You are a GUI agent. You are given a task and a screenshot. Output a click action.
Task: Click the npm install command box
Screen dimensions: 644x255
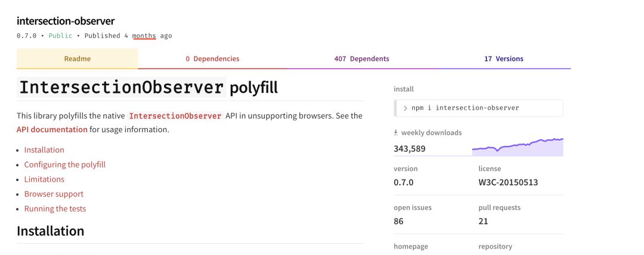[478, 108]
